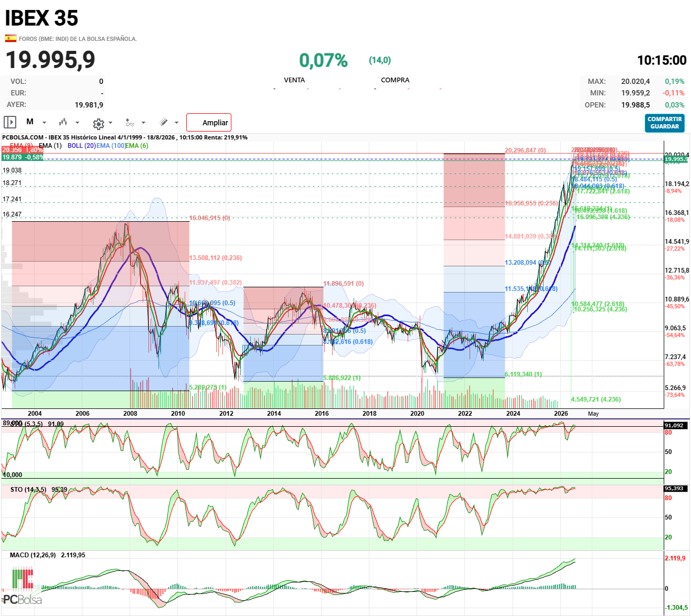Click the EMA (6) indicator label
The width and height of the screenshot is (691, 616).
137,146
